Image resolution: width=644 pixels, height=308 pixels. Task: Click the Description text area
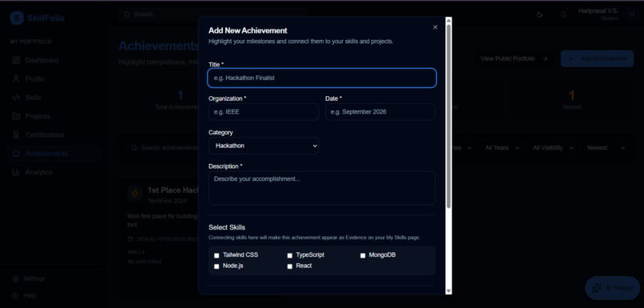point(322,188)
